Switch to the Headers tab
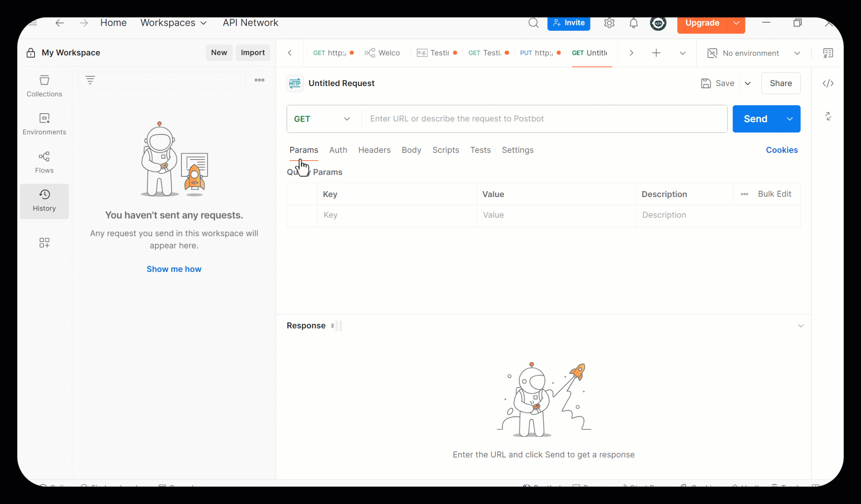The height and width of the screenshot is (504, 861). pyautogui.click(x=374, y=150)
